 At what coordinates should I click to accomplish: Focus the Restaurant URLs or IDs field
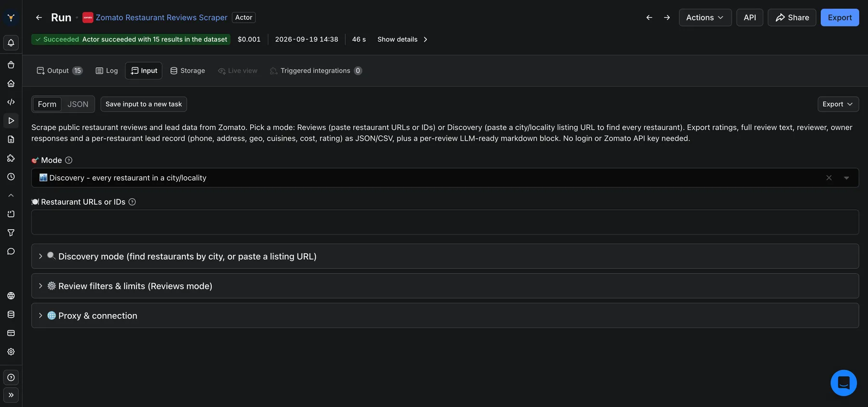point(445,222)
